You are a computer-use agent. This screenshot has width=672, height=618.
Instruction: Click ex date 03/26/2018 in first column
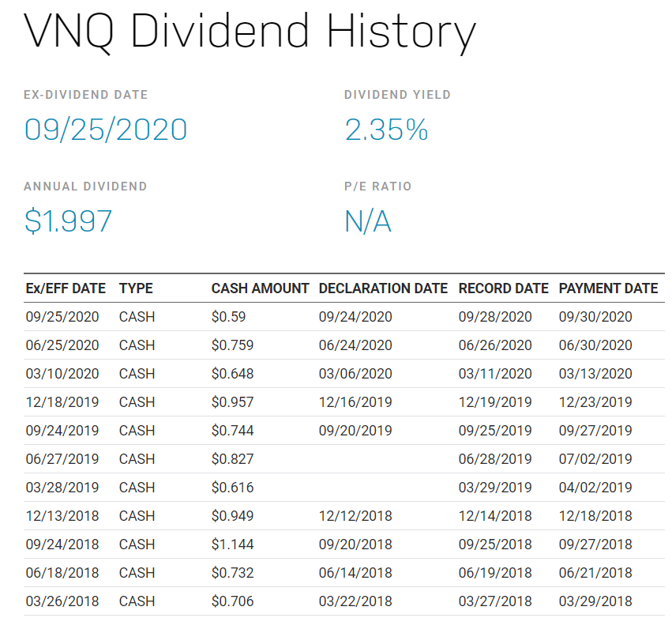(62, 601)
